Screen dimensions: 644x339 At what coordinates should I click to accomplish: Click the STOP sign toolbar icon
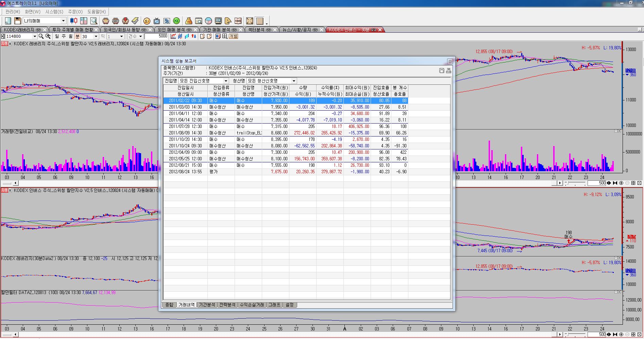coord(116,21)
